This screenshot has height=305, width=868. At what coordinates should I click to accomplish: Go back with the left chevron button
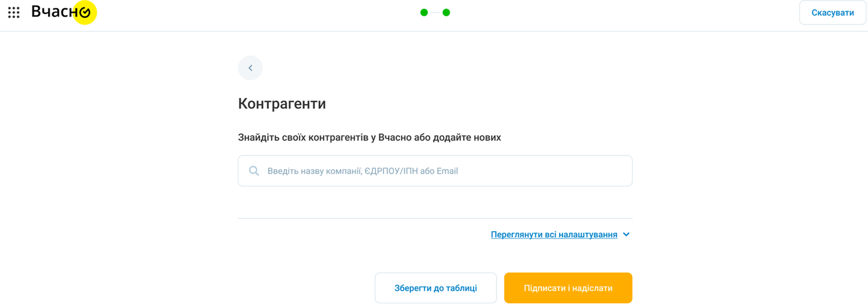click(250, 68)
